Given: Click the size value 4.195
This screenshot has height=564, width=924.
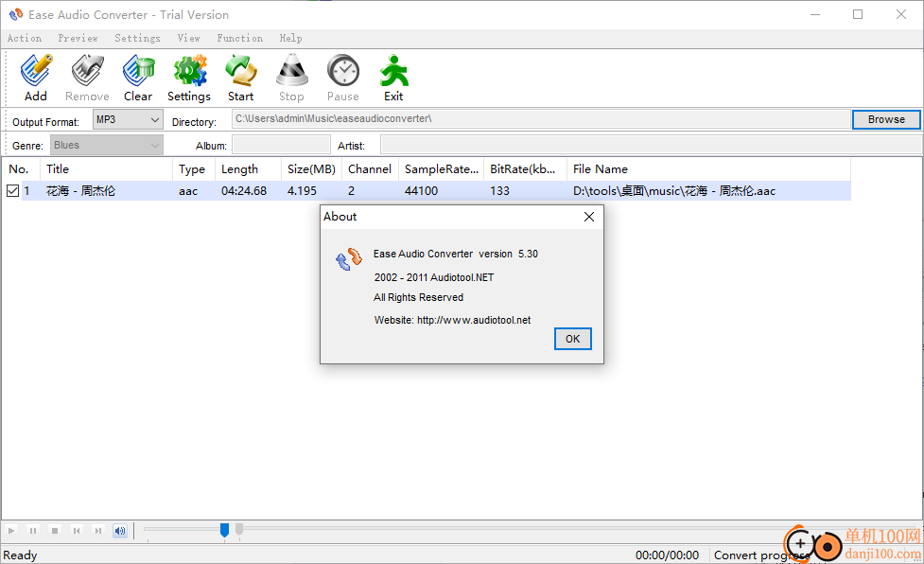Looking at the screenshot, I should tap(302, 191).
